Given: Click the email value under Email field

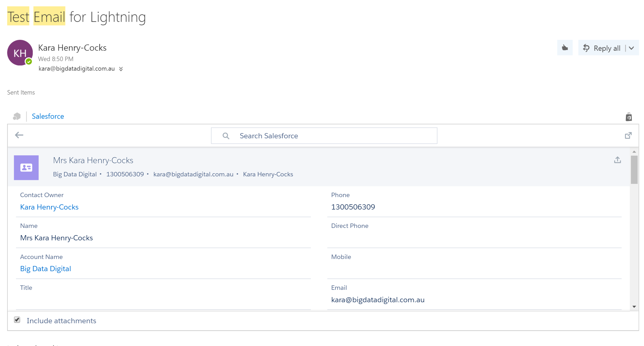Looking at the screenshot, I should (378, 300).
